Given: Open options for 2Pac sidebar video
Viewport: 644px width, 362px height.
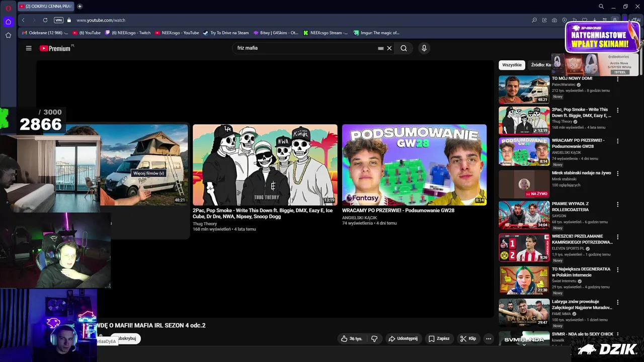Looking at the screenshot, I should [618, 110].
